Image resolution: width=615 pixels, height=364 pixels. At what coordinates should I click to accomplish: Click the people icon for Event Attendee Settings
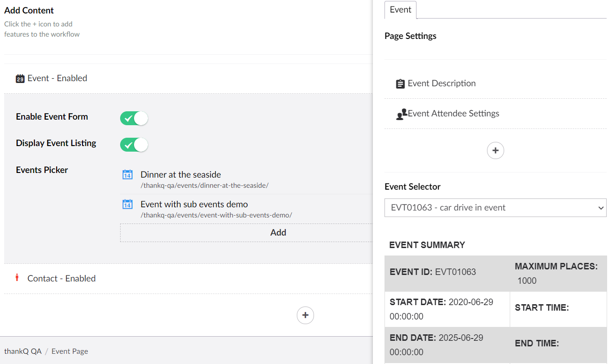pos(401,114)
